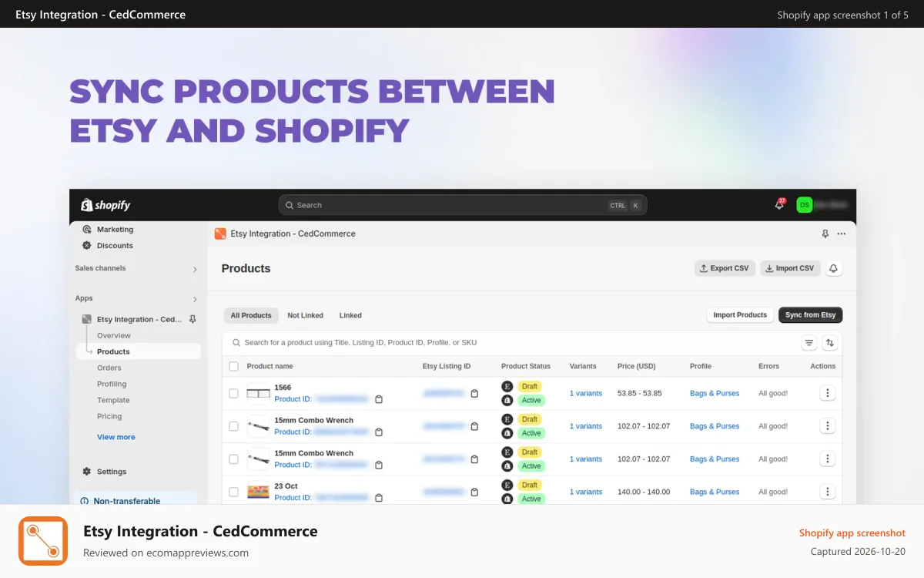924x578 pixels.
Task: Open Bags & Purses profile for 23 Oct
Action: click(x=715, y=492)
